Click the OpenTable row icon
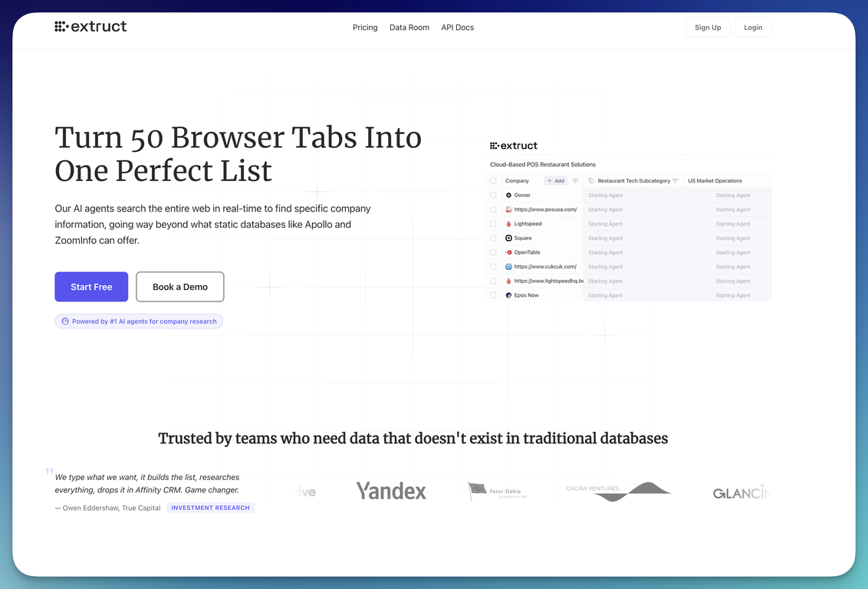This screenshot has width=868, height=589. [x=508, y=252]
